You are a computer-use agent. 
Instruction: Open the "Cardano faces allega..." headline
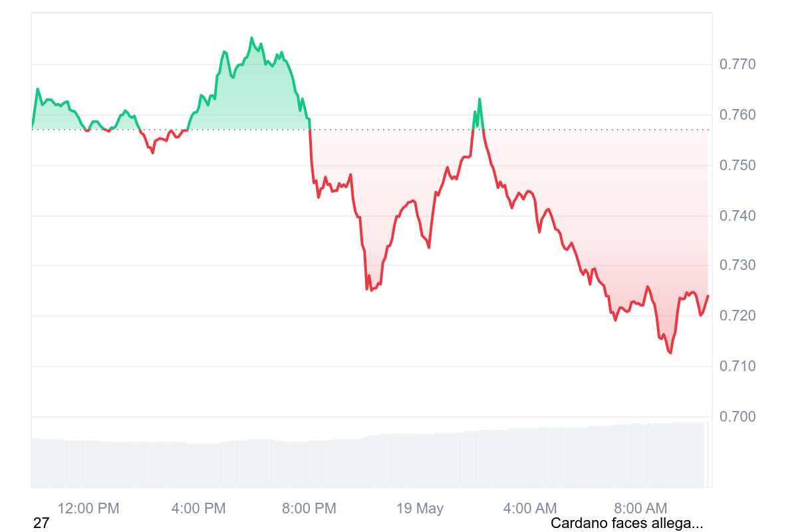[626, 523]
